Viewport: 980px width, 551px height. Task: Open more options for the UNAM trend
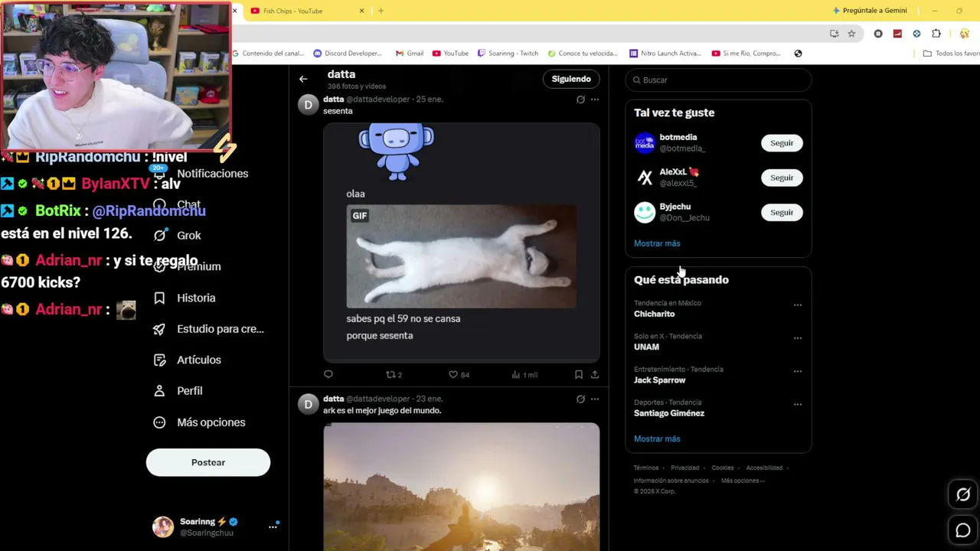(x=798, y=337)
